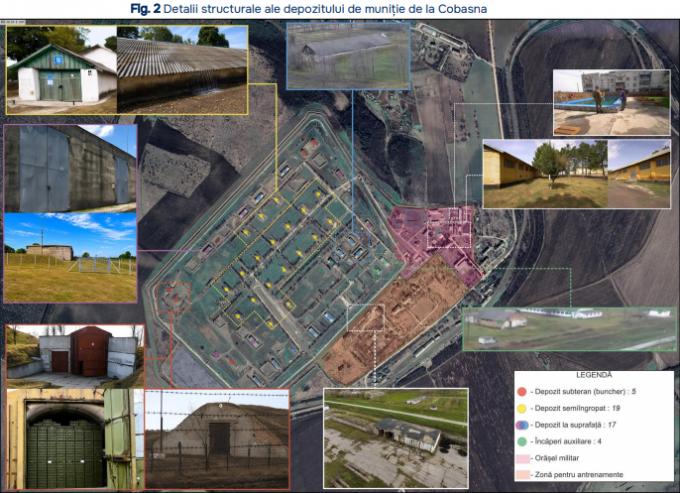680x493 pixels.
Task: Click blue-purple circle for surface depot legend
Action: 522,425
